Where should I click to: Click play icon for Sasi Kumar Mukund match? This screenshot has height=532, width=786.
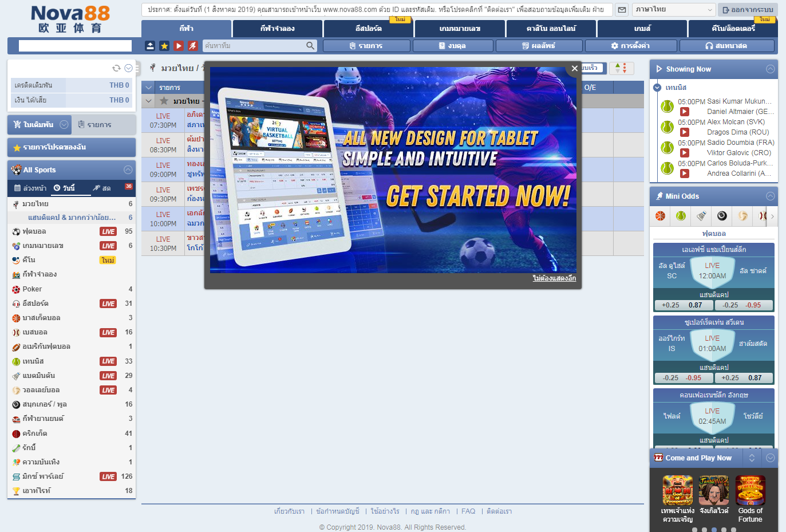(x=684, y=112)
